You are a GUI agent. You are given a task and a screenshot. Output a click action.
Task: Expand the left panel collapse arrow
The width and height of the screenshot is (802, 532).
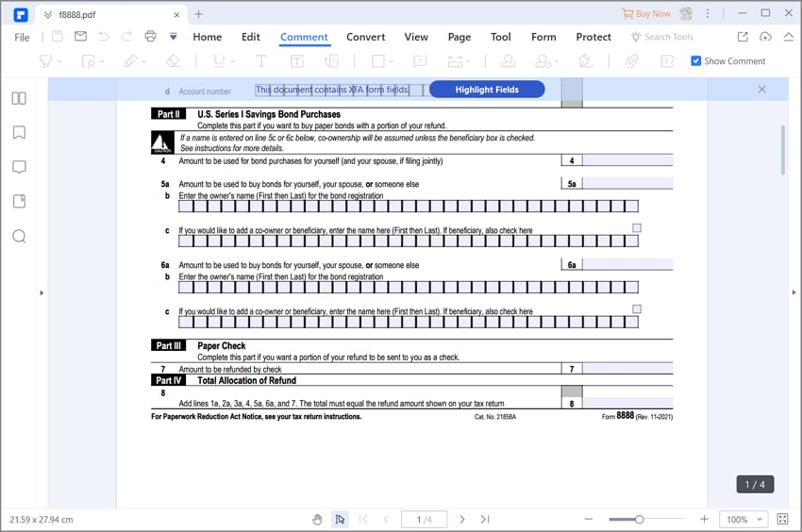tap(41, 293)
